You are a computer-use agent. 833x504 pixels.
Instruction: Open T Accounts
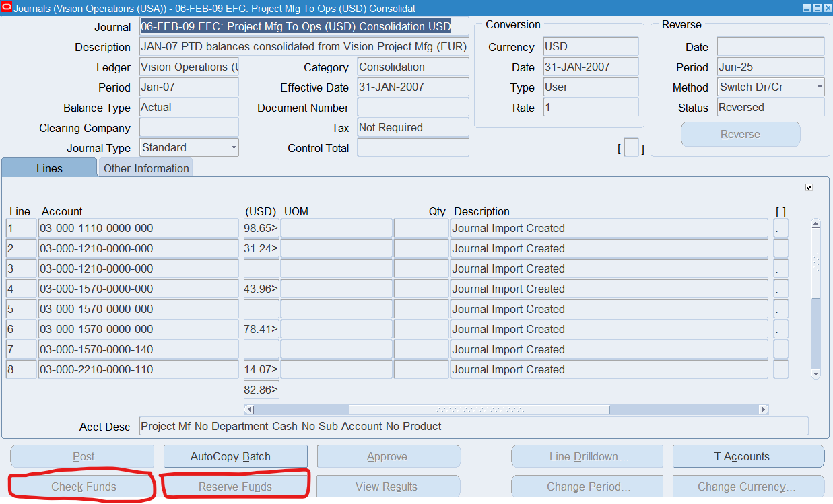(x=747, y=456)
